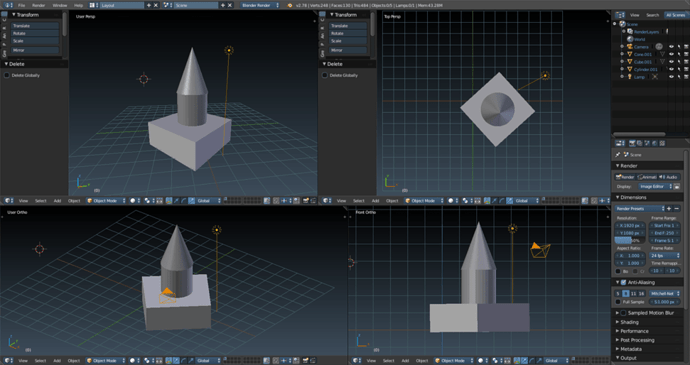Click Animation render button in properties
Image resolution: width=690 pixels, height=365 pixels.
coord(647,177)
